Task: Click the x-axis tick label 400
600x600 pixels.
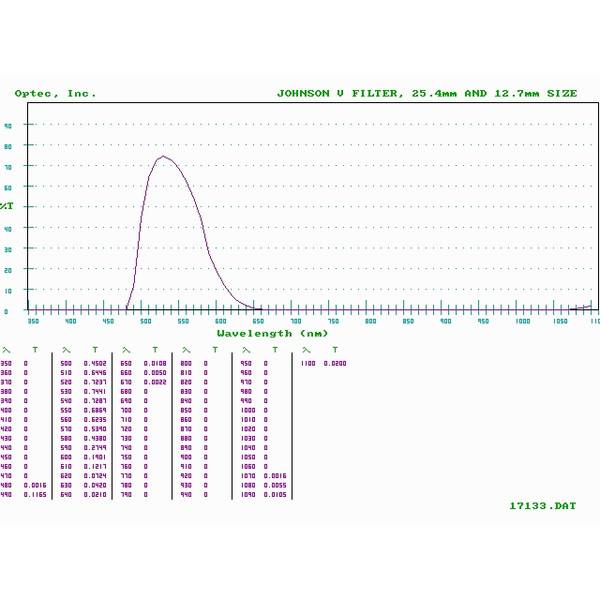Action: (x=70, y=321)
